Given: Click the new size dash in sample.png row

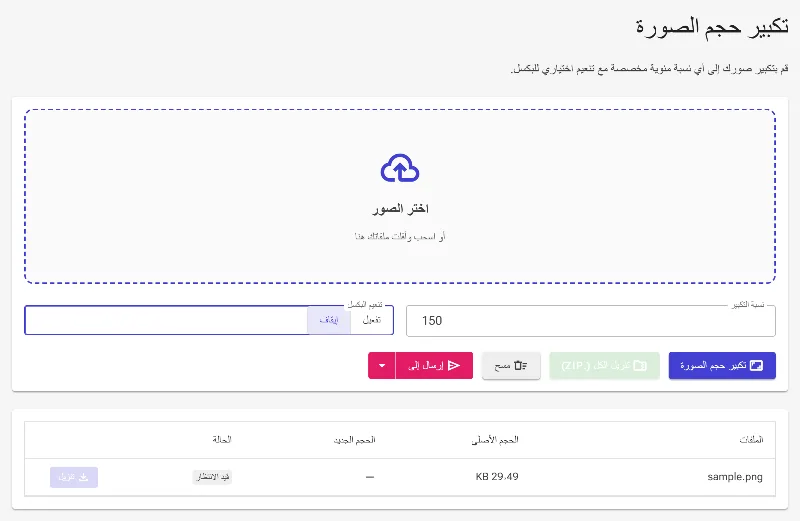Looking at the screenshot, I should [370, 477].
